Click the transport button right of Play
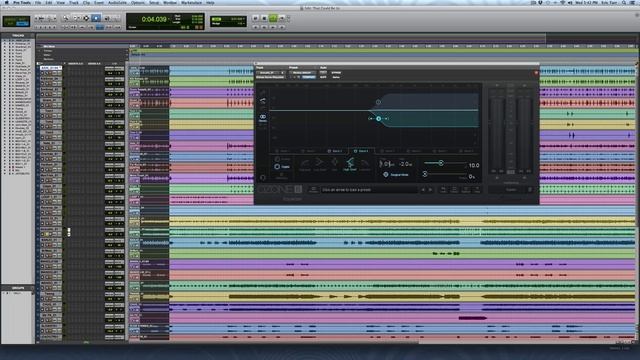Image resolution: width=640 pixels, height=360 pixels. pyautogui.click(x=282, y=18)
